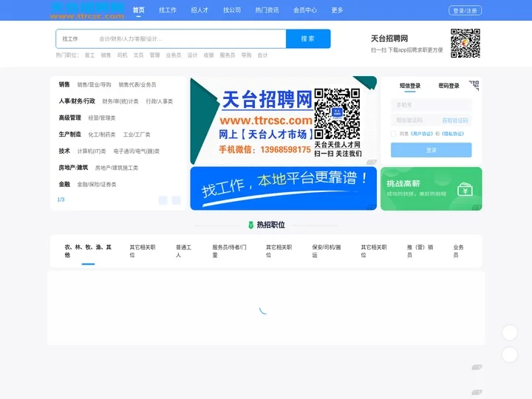Click the wallet icon on green card
Viewport: 532px width, 399px height.
point(465,190)
